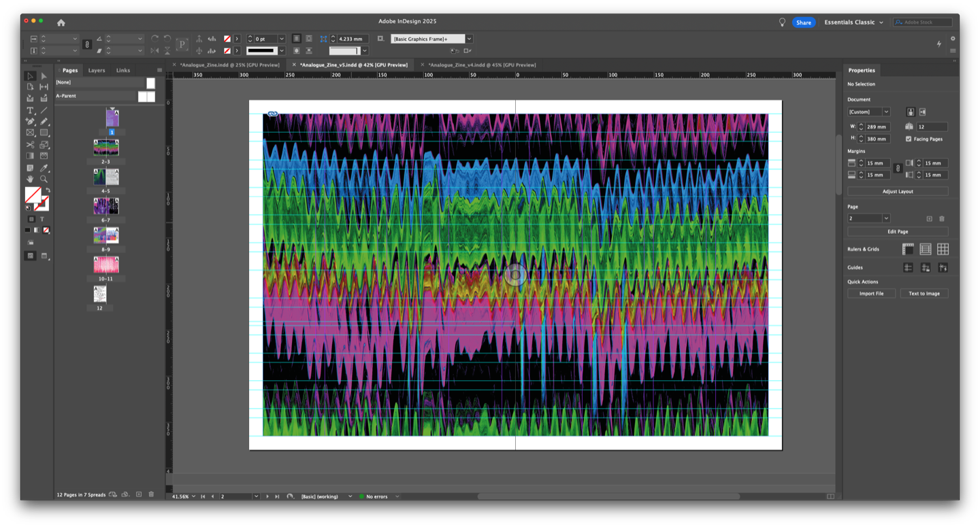
Task: Click the Adjust Layout button
Action: click(x=898, y=192)
